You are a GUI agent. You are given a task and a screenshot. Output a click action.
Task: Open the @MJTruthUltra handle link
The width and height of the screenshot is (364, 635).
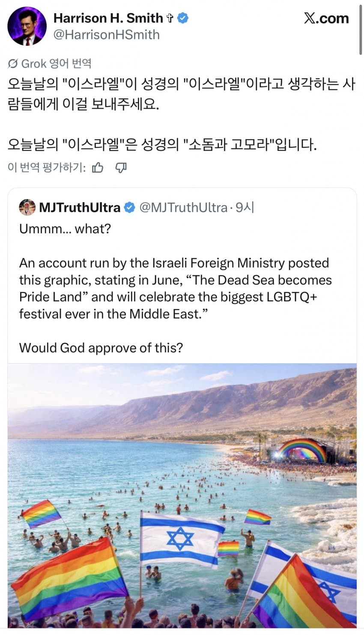point(183,208)
